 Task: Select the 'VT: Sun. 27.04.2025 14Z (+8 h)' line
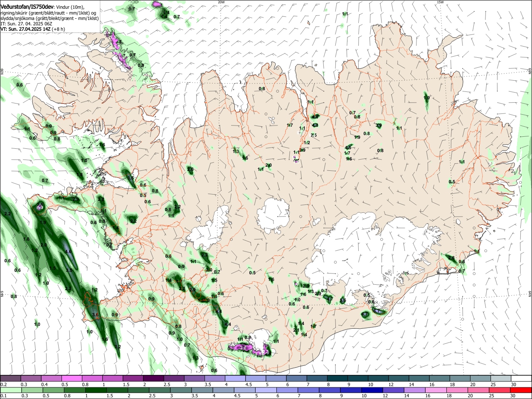point(32,30)
